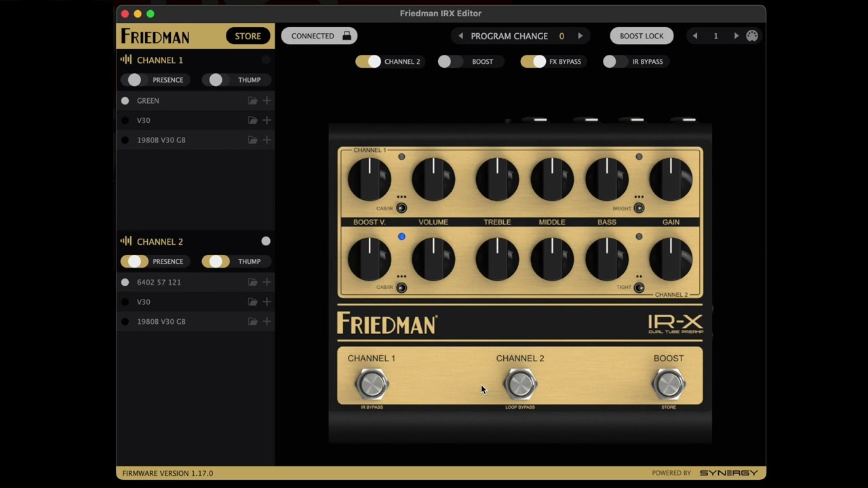
Task: Click the Channel 1 level bars icon
Action: pyautogui.click(x=126, y=60)
